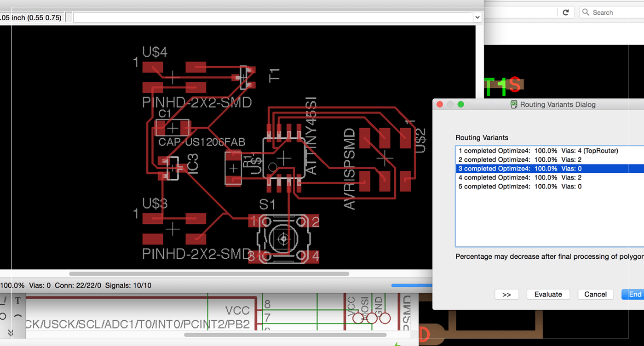
Task: Click the U$4 header label
Action: (155, 52)
